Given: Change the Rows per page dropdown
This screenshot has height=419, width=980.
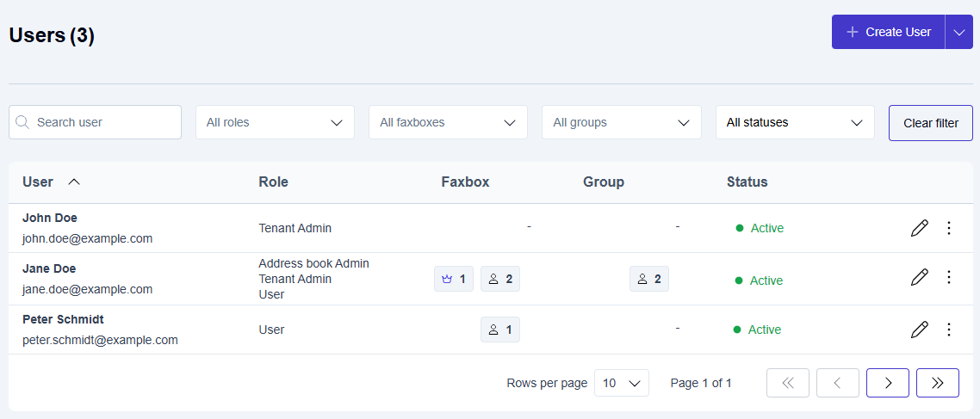Looking at the screenshot, I should pos(621,383).
